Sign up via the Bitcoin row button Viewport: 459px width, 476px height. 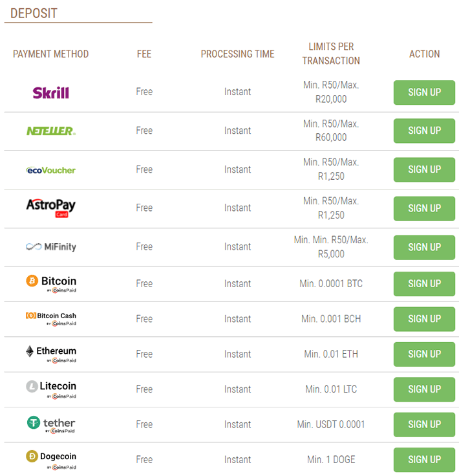(424, 283)
